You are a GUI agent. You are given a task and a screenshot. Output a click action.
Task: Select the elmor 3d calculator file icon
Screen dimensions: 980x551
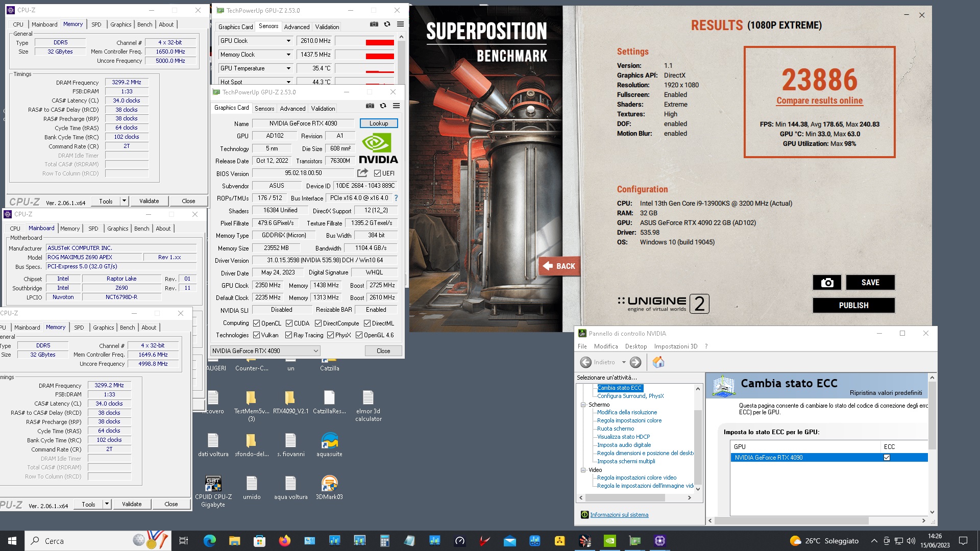tap(368, 406)
